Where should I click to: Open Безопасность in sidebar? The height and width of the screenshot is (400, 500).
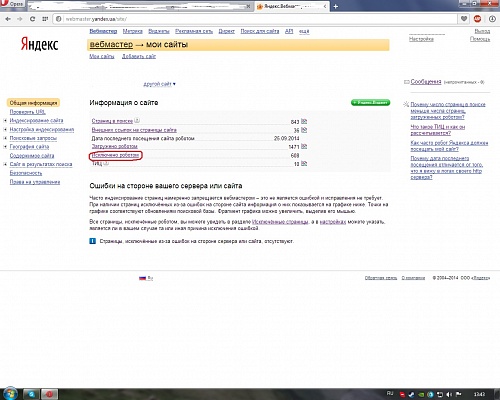pos(26,173)
